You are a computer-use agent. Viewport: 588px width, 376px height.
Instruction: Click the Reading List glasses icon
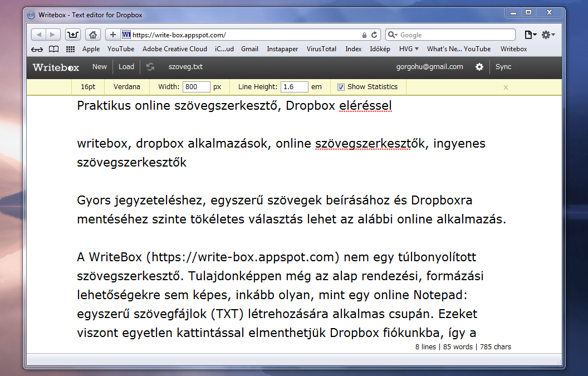[37, 49]
